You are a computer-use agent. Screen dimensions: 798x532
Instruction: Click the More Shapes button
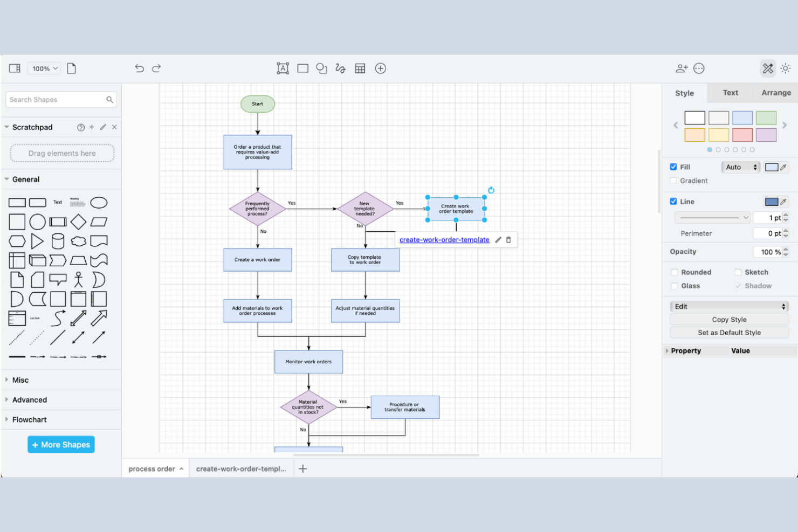pos(60,444)
